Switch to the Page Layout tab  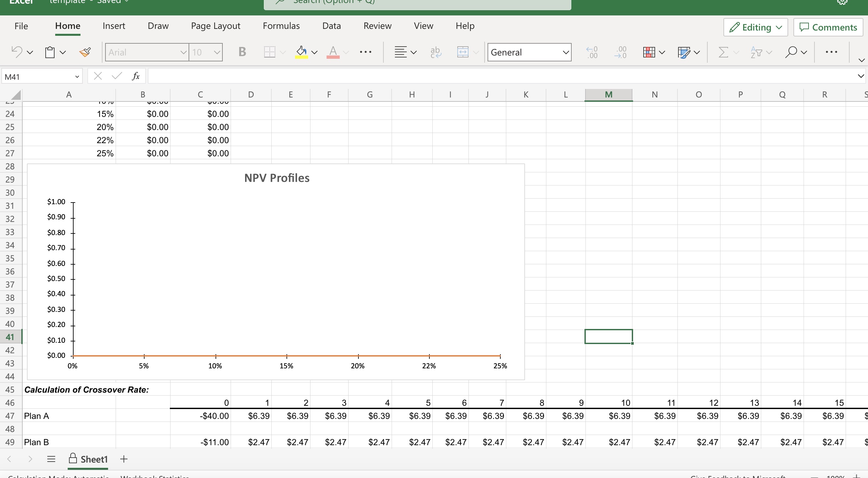pos(215,26)
